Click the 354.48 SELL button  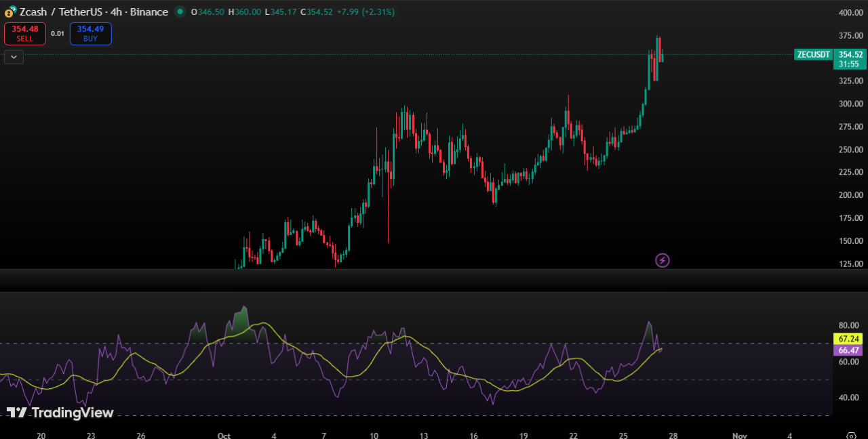coord(25,33)
